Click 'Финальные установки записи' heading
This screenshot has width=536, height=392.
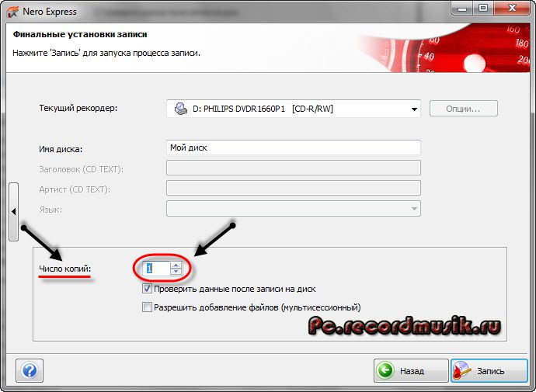point(80,34)
